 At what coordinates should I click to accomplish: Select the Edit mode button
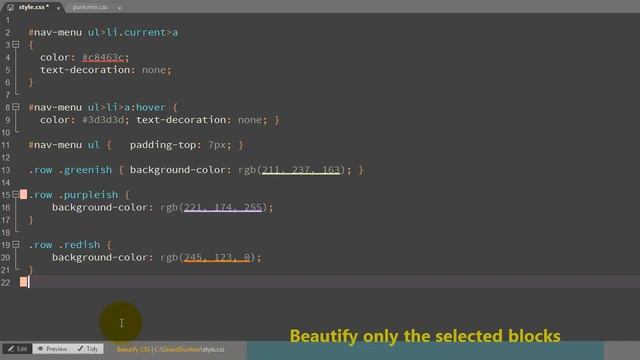(x=17, y=349)
